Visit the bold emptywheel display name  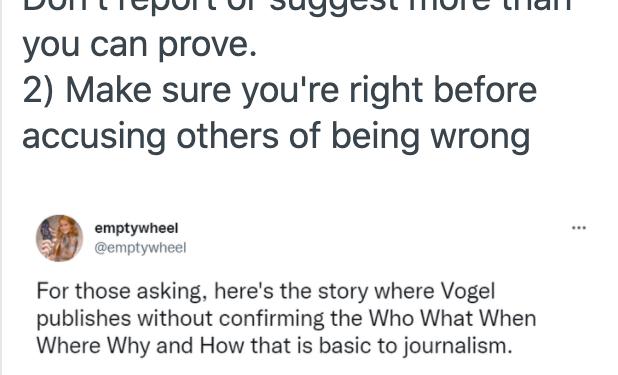(x=136, y=228)
